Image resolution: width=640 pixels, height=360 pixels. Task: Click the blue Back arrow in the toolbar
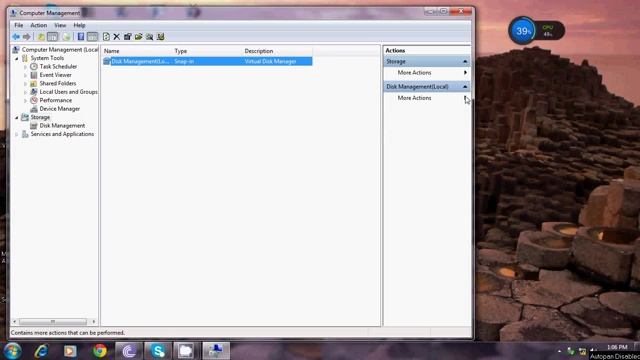(x=16, y=37)
